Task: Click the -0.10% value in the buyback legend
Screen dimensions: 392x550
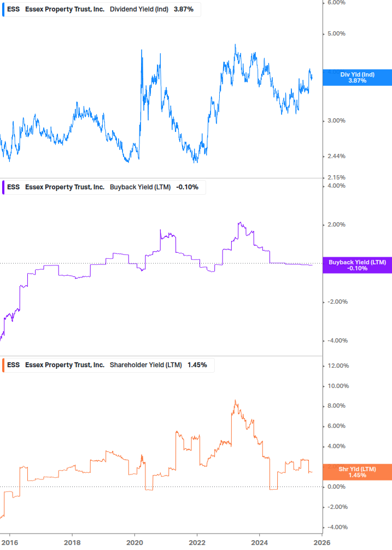Action: [x=187, y=187]
